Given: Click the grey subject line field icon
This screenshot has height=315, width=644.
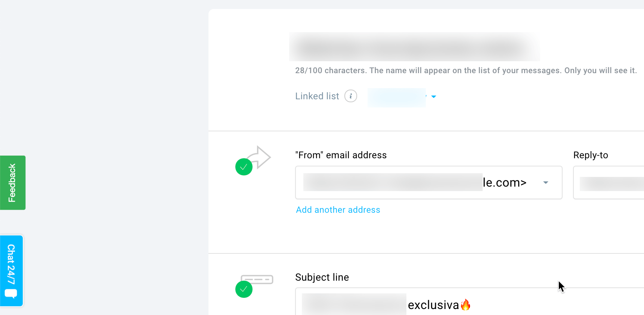Looking at the screenshot, I should tap(258, 279).
